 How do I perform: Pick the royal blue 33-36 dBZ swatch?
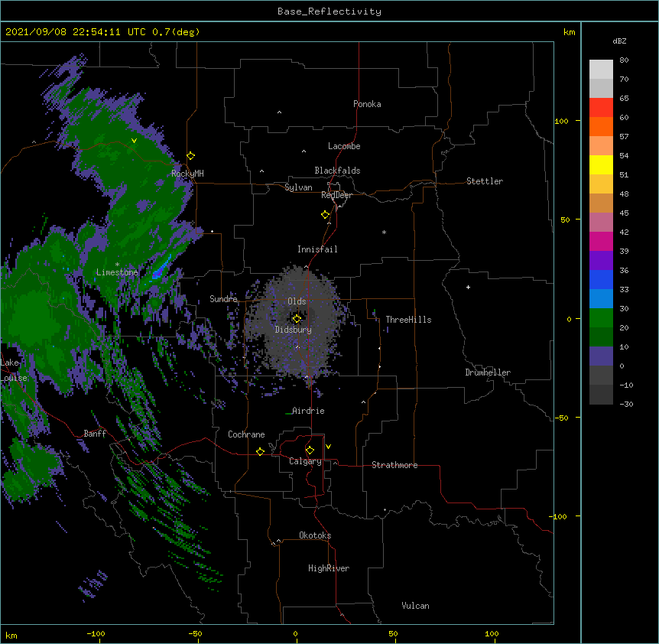click(x=601, y=279)
